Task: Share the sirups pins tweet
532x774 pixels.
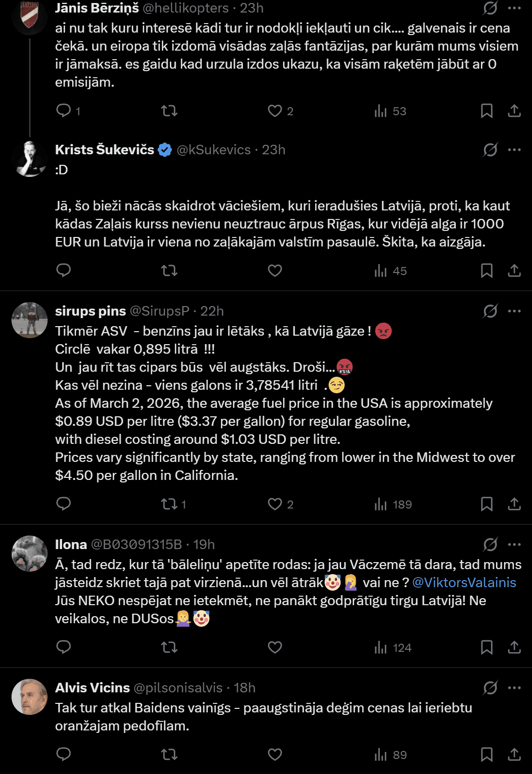Action: click(x=514, y=504)
